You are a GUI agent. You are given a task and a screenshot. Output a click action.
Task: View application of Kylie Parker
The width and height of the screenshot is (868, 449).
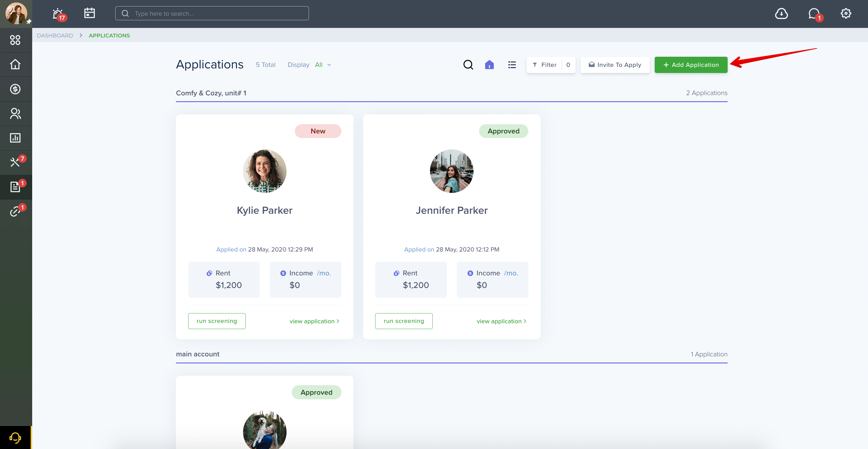pos(314,322)
